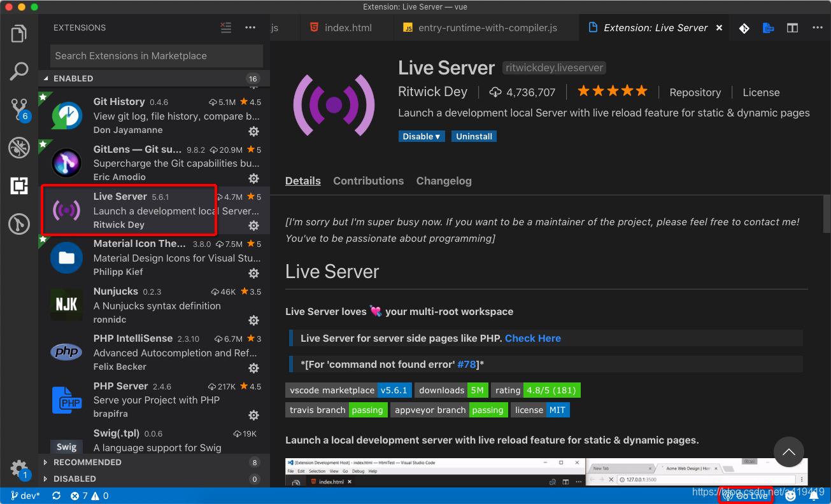
Task: Select PHP IntelliSense extension in list
Action: coord(154,353)
